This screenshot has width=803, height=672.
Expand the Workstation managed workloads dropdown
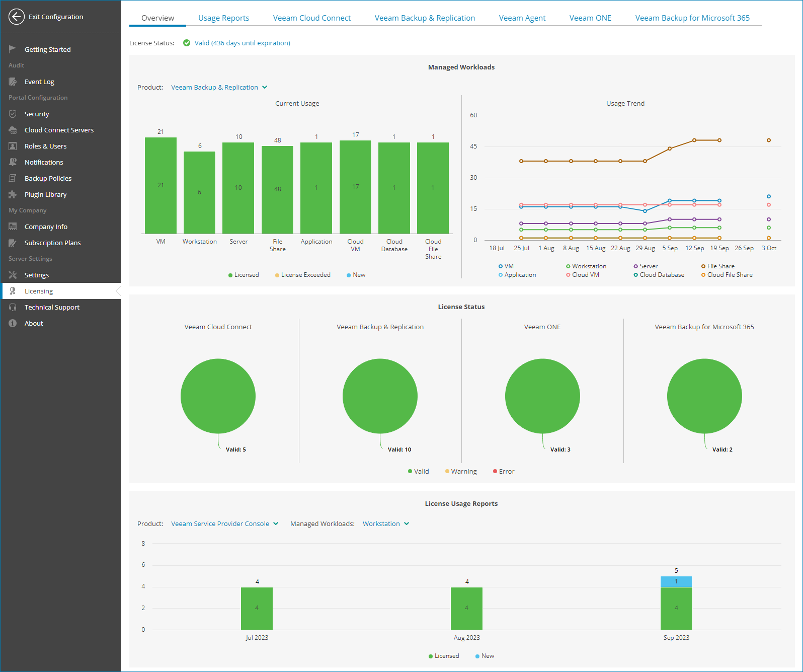386,524
